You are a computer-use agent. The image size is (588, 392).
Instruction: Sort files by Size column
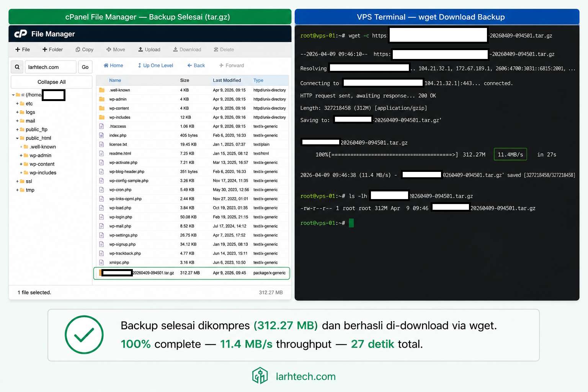pyautogui.click(x=185, y=80)
